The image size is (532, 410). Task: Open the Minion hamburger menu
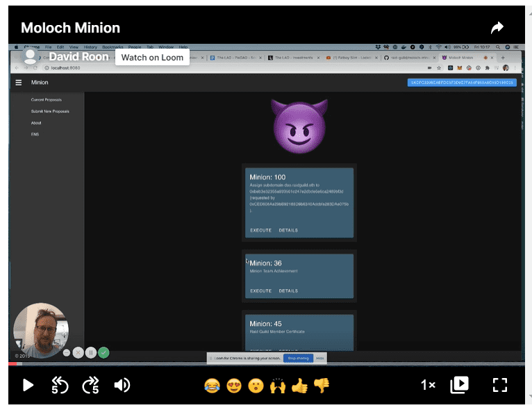pos(19,83)
